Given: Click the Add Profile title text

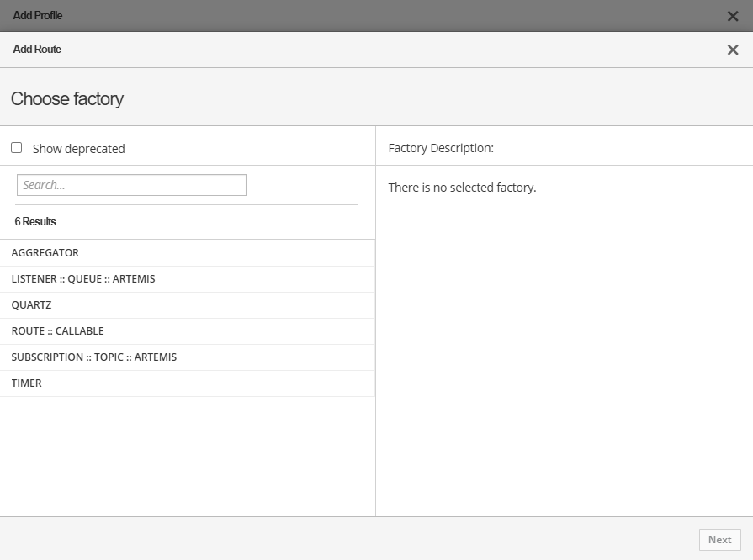Looking at the screenshot, I should click(38, 16).
